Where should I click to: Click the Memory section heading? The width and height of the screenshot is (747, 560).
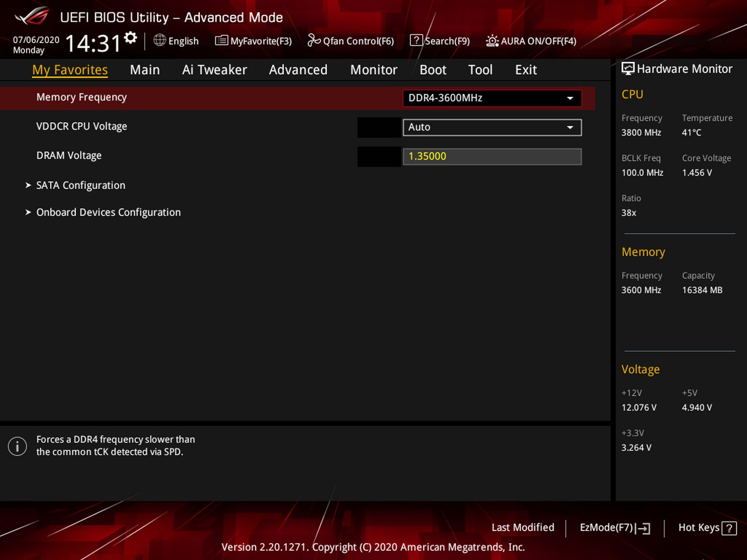(643, 251)
